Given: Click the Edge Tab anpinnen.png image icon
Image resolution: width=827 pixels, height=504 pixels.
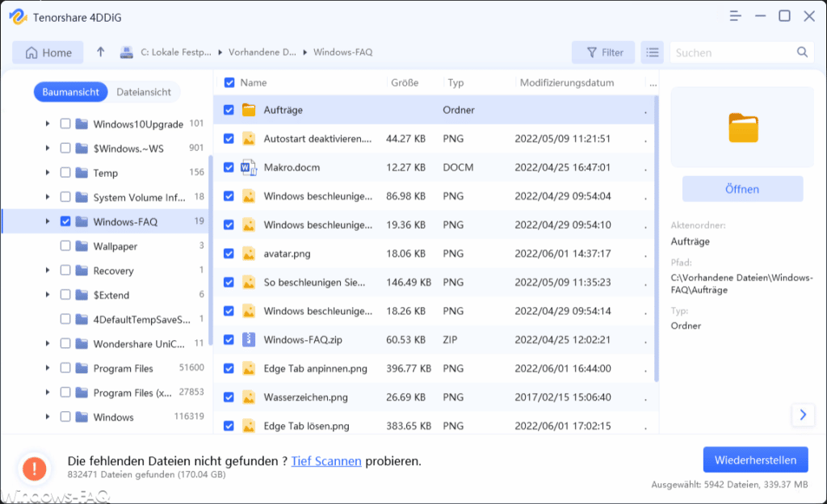Looking at the screenshot, I should 249,368.
